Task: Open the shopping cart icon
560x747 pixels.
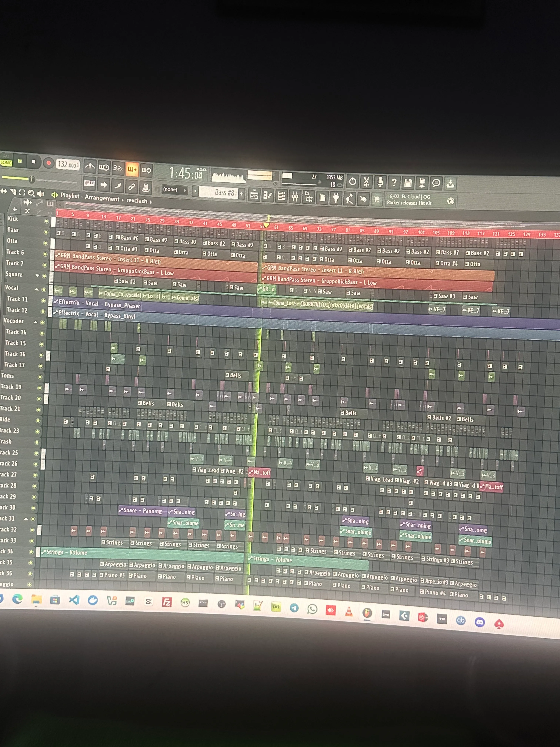Action: point(377,199)
